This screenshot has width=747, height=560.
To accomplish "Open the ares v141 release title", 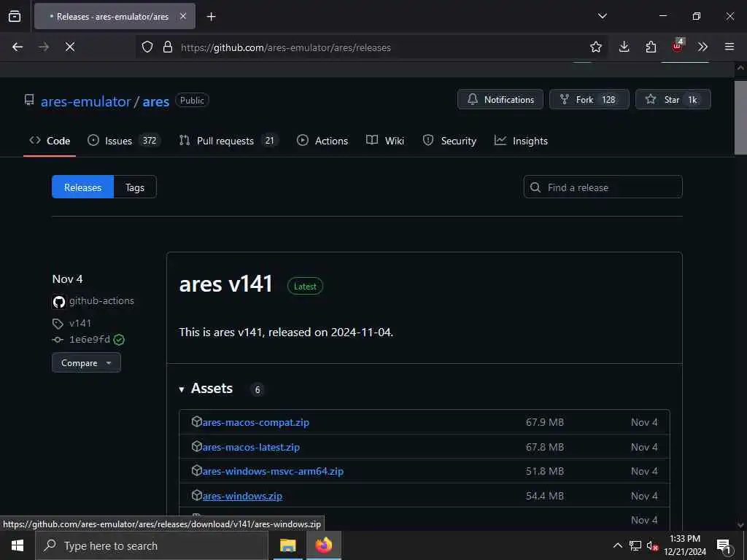I will pyautogui.click(x=226, y=284).
